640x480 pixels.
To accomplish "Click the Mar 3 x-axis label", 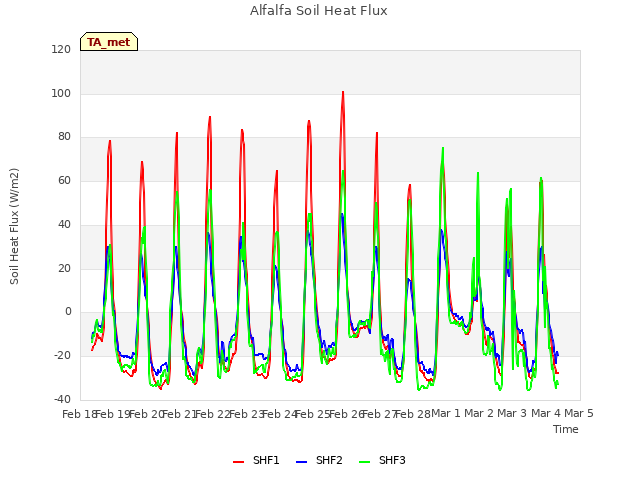I will click(512, 413).
